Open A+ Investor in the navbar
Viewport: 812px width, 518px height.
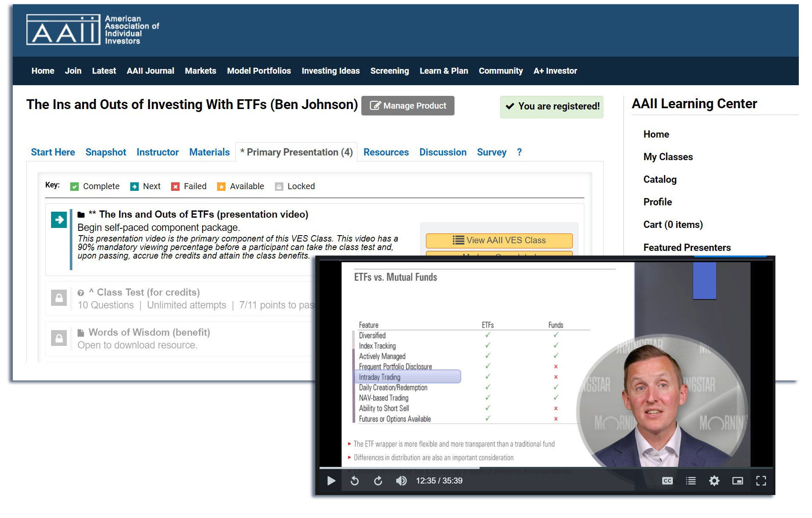click(555, 71)
